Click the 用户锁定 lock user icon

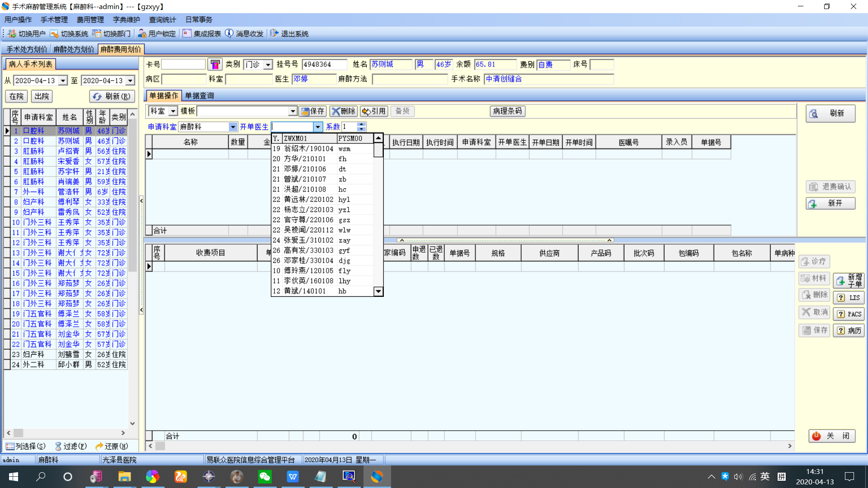coord(142,34)
